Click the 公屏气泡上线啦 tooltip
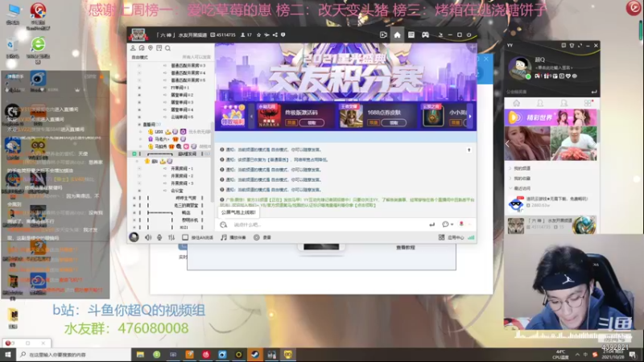The width and height of the screenshot is (644, 362). 238,212
